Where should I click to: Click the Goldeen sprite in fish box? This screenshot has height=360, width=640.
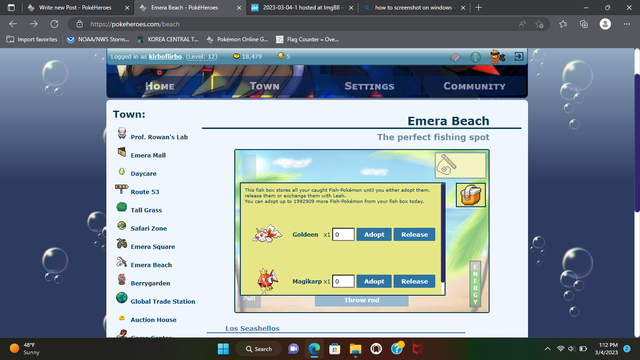click(x=267, y=234)
